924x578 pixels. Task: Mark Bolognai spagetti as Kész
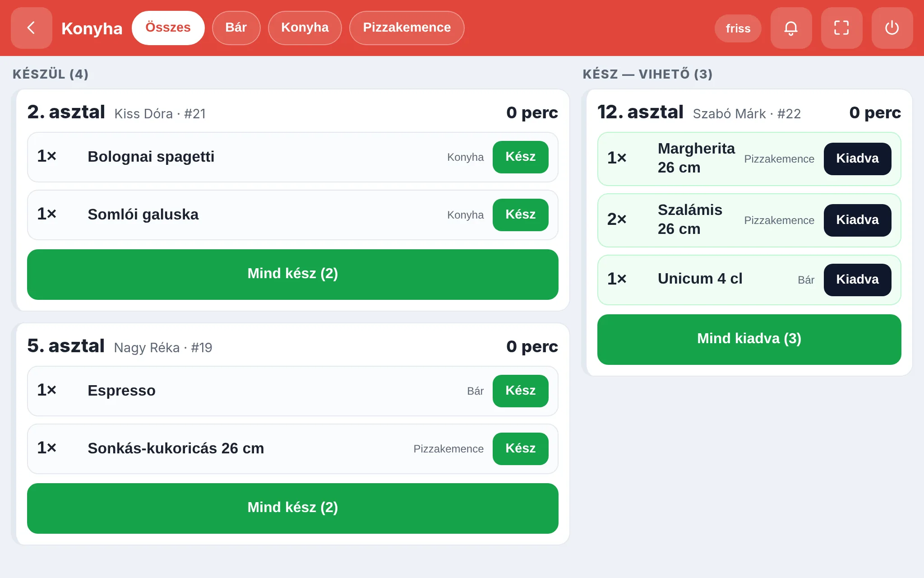click(x=521, y=157)
